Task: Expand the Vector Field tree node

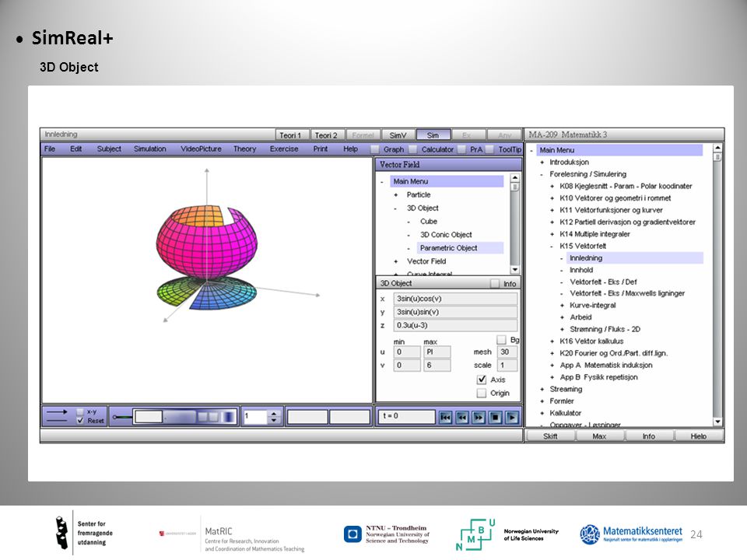Action: tap(396, 261)
